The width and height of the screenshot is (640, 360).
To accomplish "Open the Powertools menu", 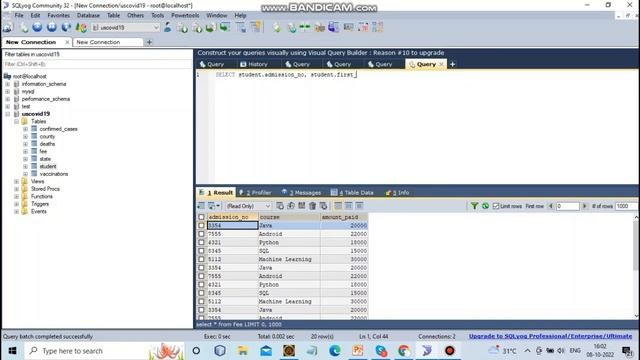I will [x=185, y=15].
